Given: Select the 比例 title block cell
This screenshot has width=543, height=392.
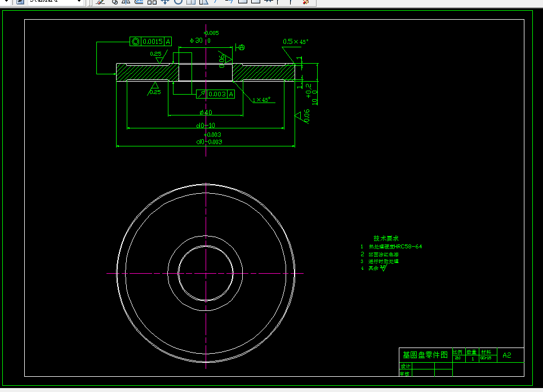Looking at the screenshot, I should click(458, 352).
